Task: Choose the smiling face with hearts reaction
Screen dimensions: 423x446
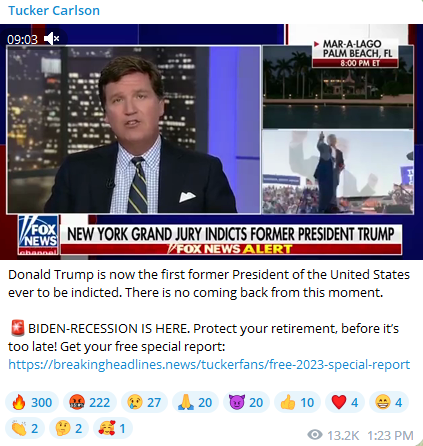Action: click(113, 428)
